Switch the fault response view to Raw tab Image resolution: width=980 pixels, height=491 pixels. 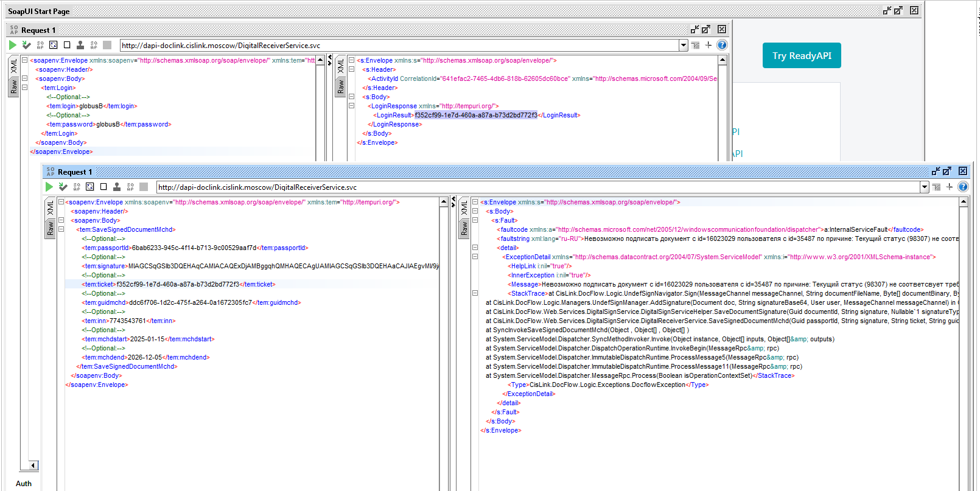tap(464, 229)
